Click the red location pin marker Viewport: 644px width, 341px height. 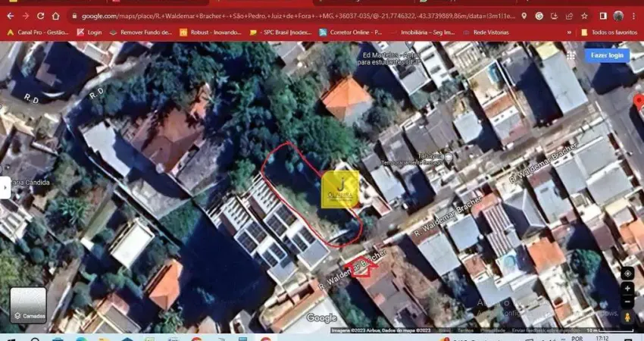click(639, 102)
